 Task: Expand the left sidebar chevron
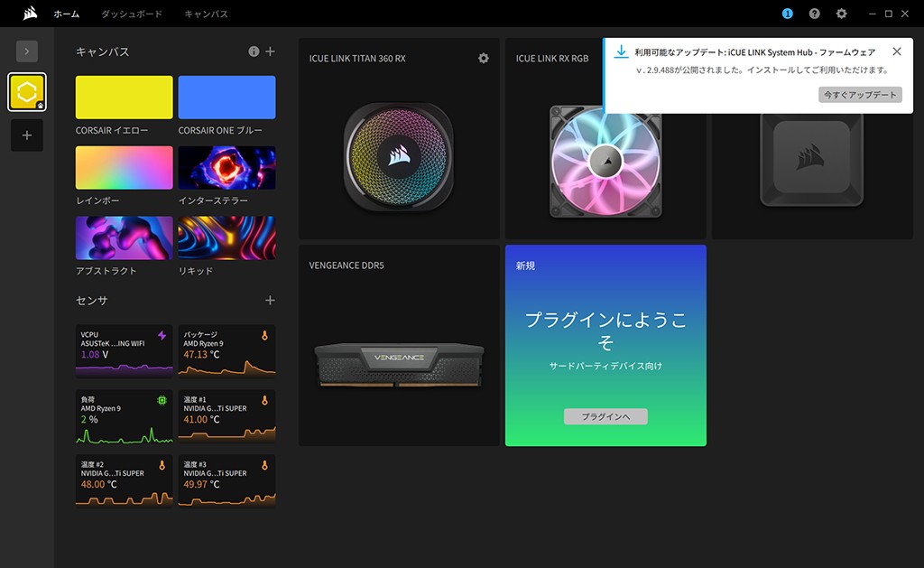tap(27, 51)
